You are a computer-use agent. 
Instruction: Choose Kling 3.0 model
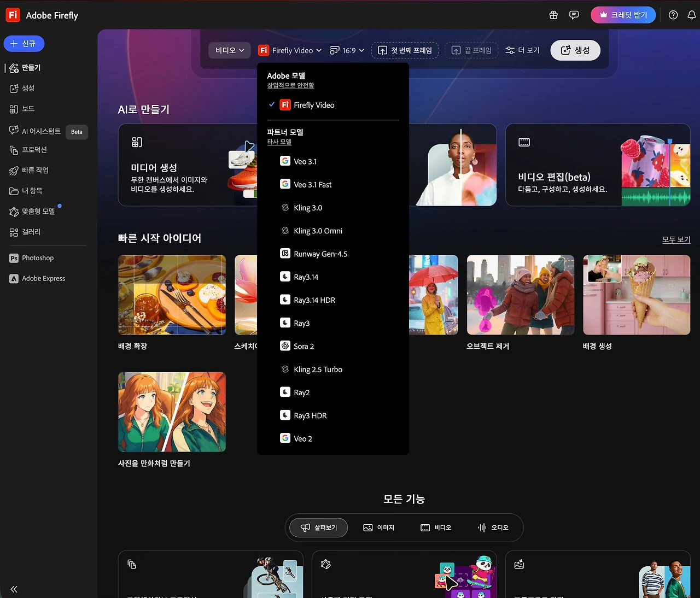point(333,208)
